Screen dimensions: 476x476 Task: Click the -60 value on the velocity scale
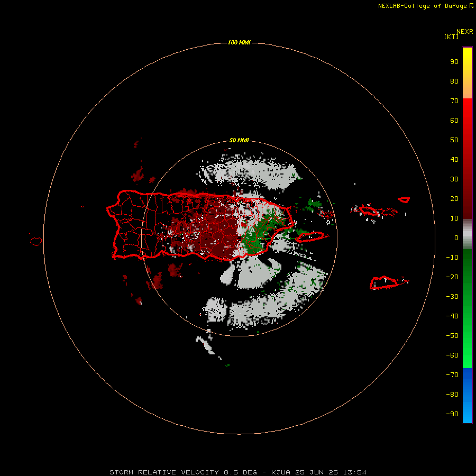[452, 355]
